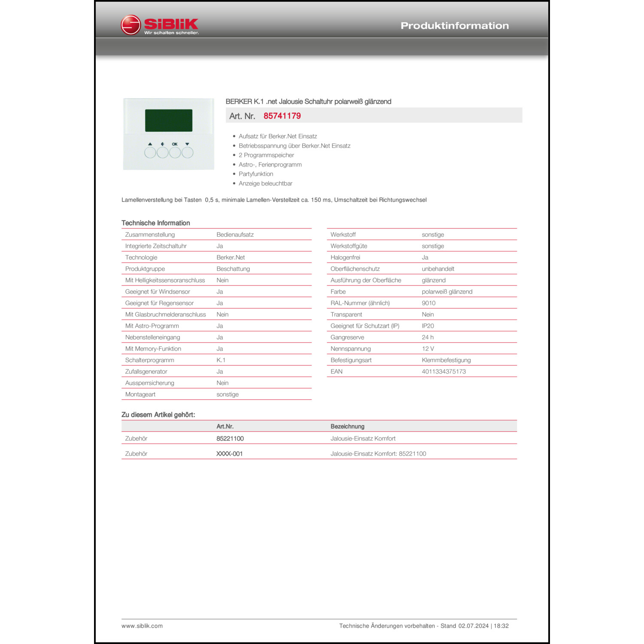Click the 'K.1' Schalterprogramm value
The image size is (644, 644).
click(x=221, y=360)
